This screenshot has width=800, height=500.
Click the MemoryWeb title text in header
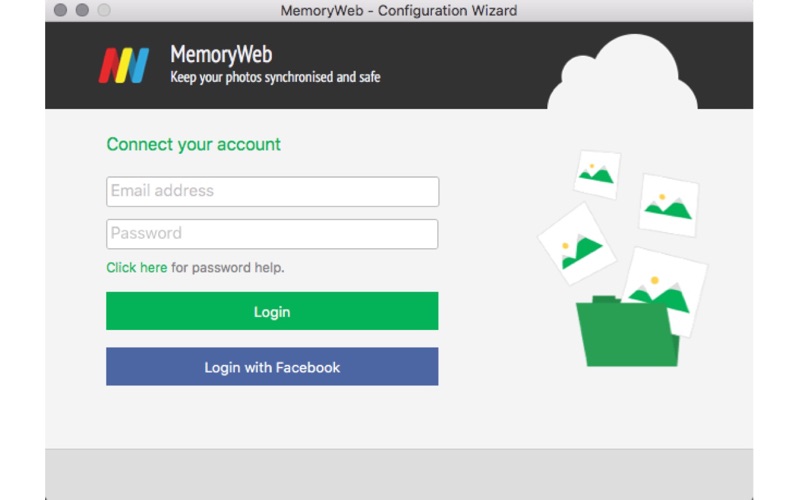(x=221, y=54)
